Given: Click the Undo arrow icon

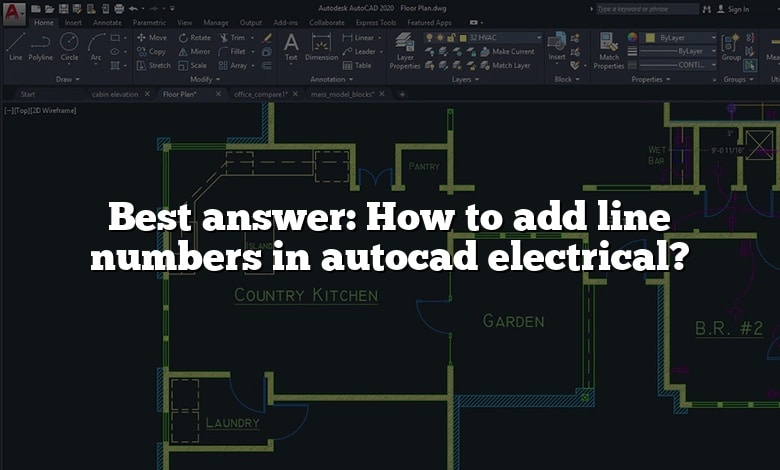Looking at the screenshot, I should [x=133, y=9].
